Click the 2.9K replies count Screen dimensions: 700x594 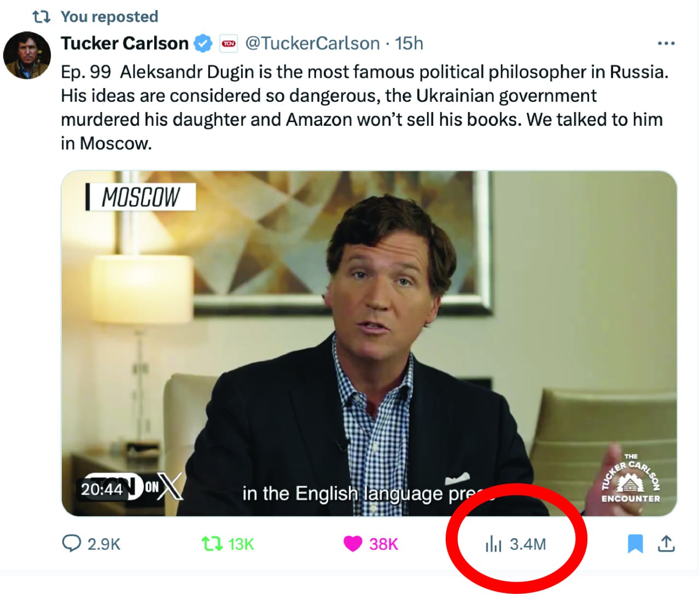tap(104, 544)
